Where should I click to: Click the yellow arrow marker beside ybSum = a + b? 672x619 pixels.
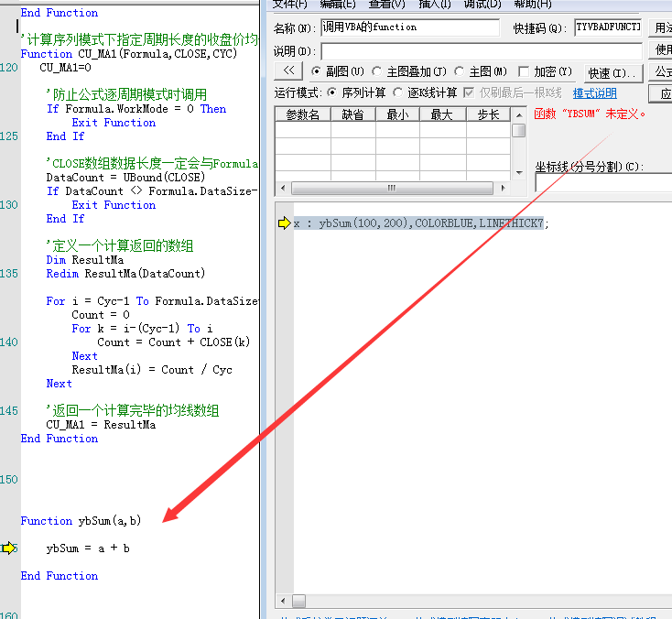coord(9,548)
